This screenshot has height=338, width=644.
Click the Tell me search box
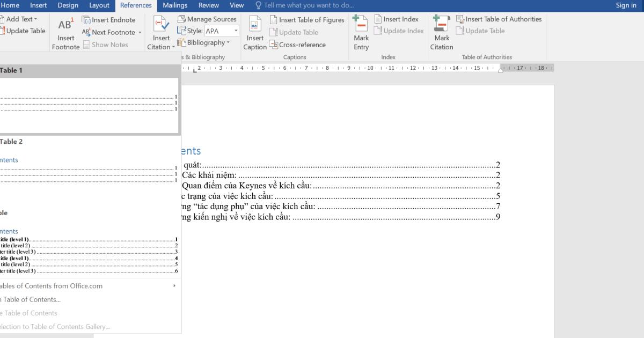pos(304,5)
